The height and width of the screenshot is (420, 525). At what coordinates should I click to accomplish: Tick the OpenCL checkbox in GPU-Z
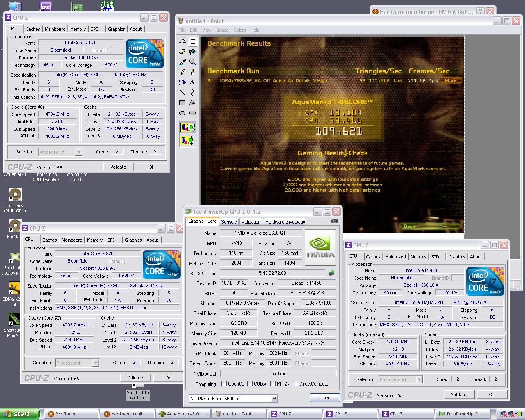pos(224,384)
